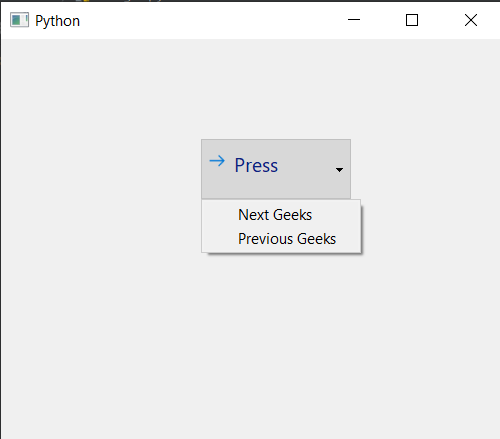Image resolution: width=500 pixels, height=439 pixels.
Task: Click the blue right-arrow icon on Press button
Action: click(x=217, y=161)
